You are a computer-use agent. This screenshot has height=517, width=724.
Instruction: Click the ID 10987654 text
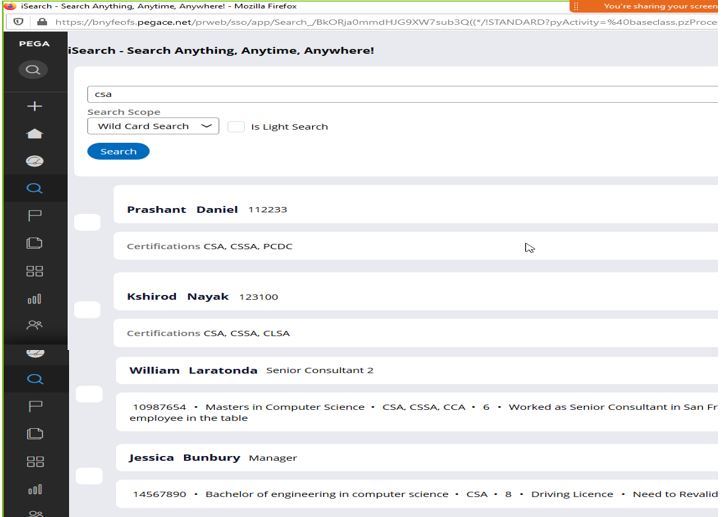tap(160, 407)
